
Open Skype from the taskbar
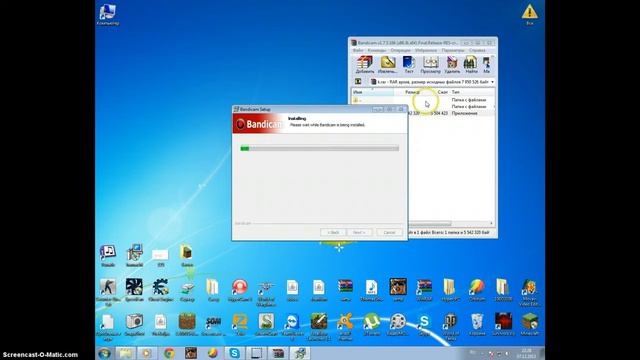point(234,353)
